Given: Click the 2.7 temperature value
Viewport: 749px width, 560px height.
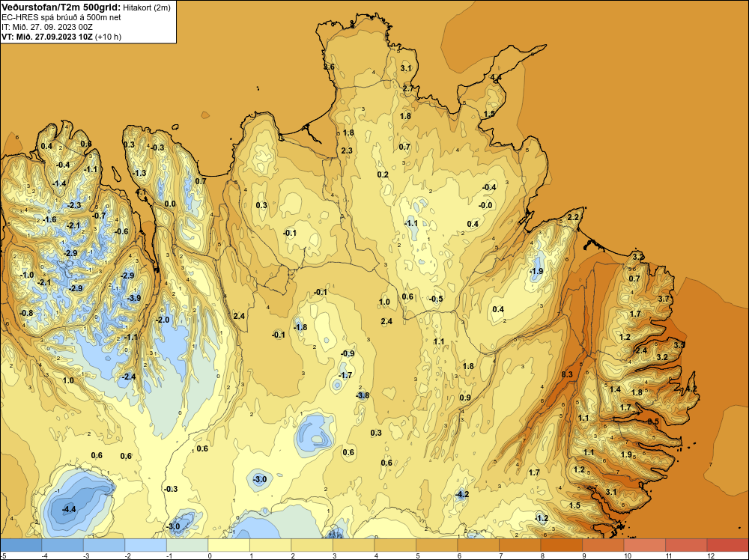Looking at the screenshot, I should (x=408, y=88).
